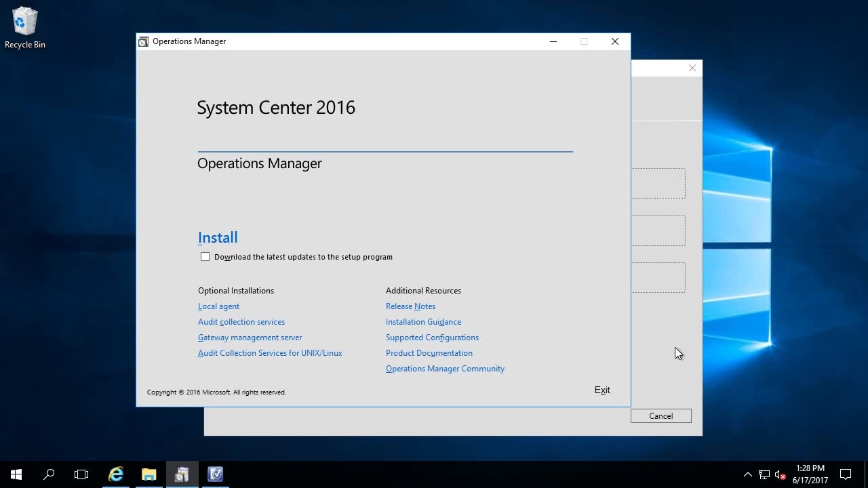This screenshot has height=488, width=868.
Task: Open Operations Manager Community link
Action: pos(445,369)
